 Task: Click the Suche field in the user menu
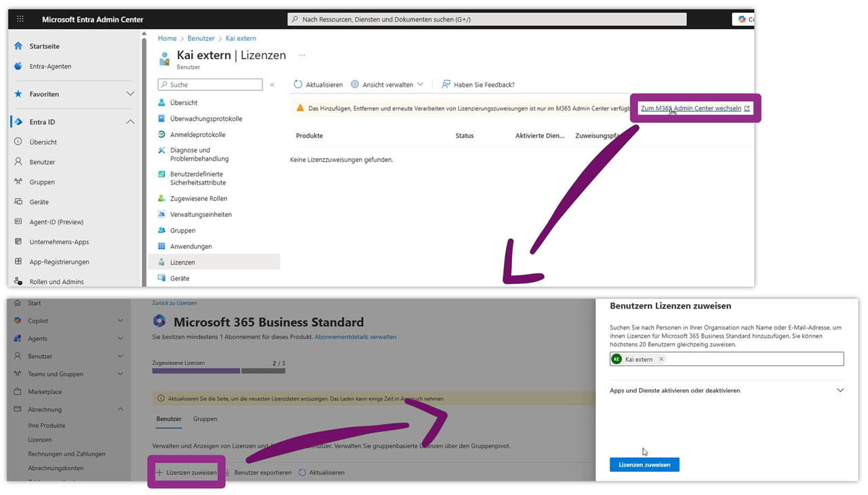tap(210, 85)
